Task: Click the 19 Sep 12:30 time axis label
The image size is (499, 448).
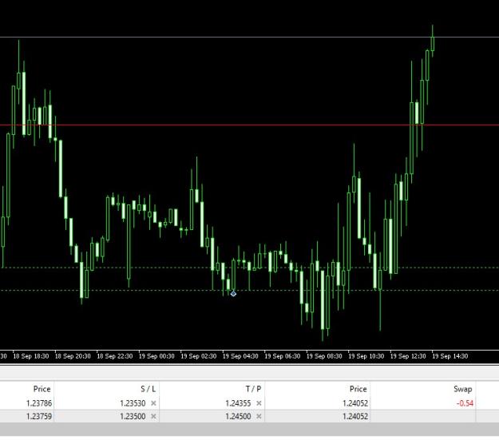Action: coord(408,356)
